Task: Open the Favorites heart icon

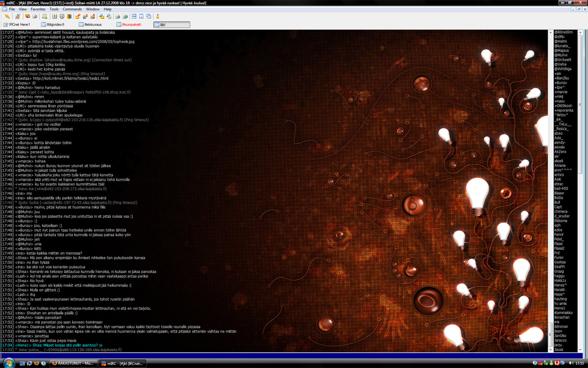Action: (x=27, y=16)
